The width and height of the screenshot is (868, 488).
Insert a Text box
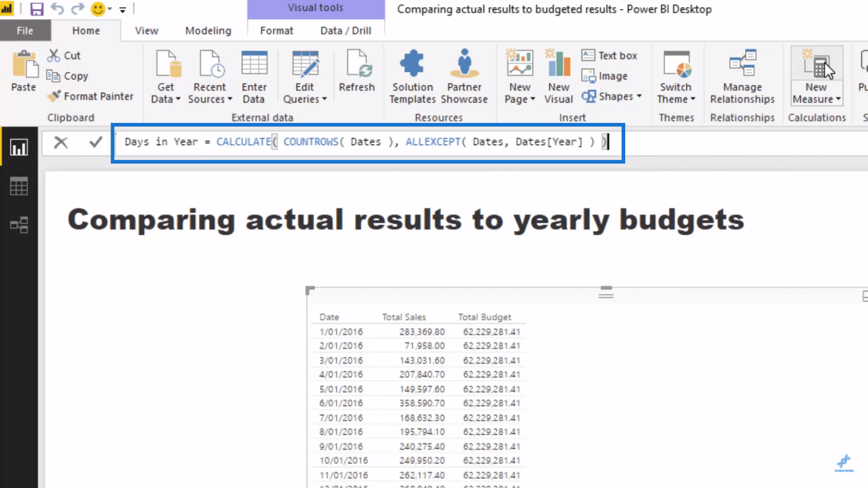[x=610, y=55]
